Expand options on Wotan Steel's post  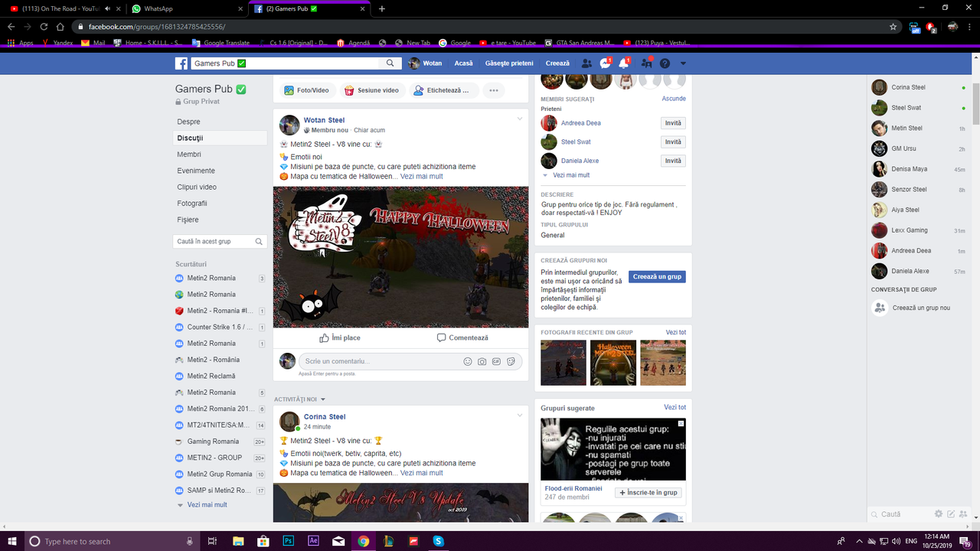pos(520,119)
